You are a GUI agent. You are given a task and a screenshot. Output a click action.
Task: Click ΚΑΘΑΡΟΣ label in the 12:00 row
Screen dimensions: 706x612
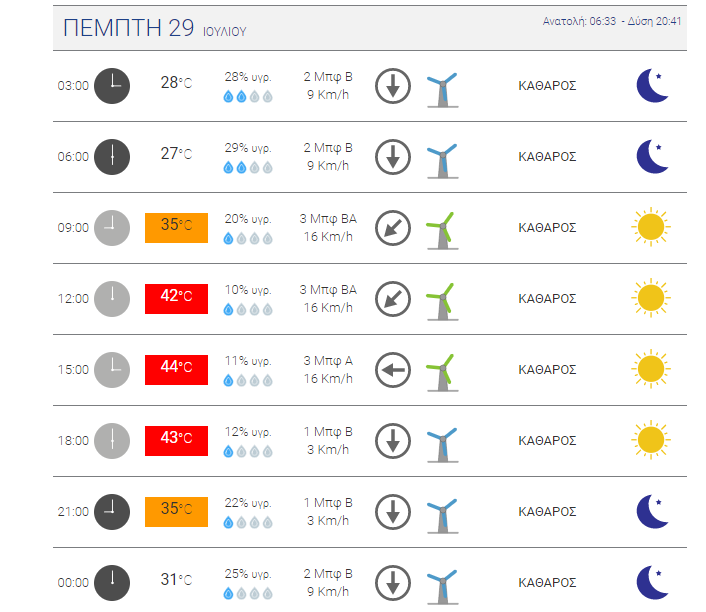[x=547, y=299]
